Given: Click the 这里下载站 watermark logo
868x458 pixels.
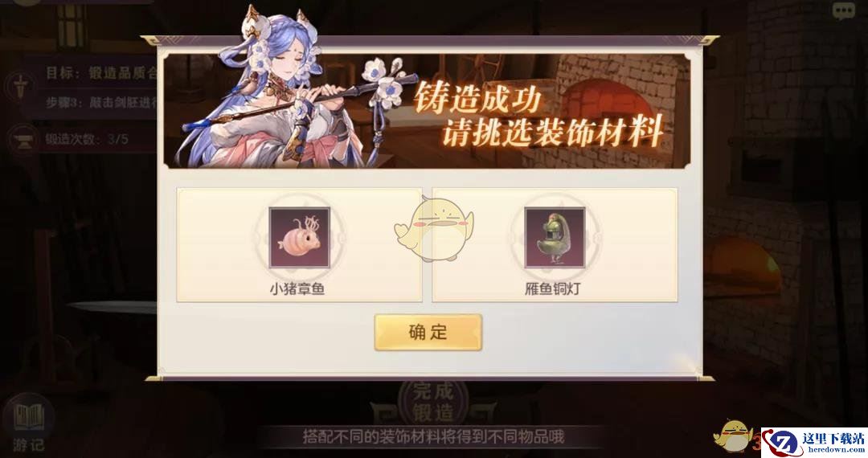Looking at the screenshot, I should pyautogui.click(x=813, y=443).
